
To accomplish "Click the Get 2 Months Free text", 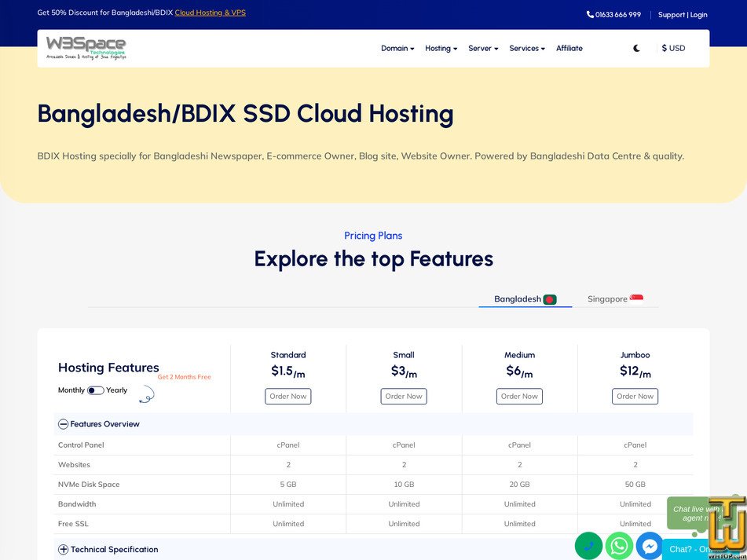I will coord(185,377).
